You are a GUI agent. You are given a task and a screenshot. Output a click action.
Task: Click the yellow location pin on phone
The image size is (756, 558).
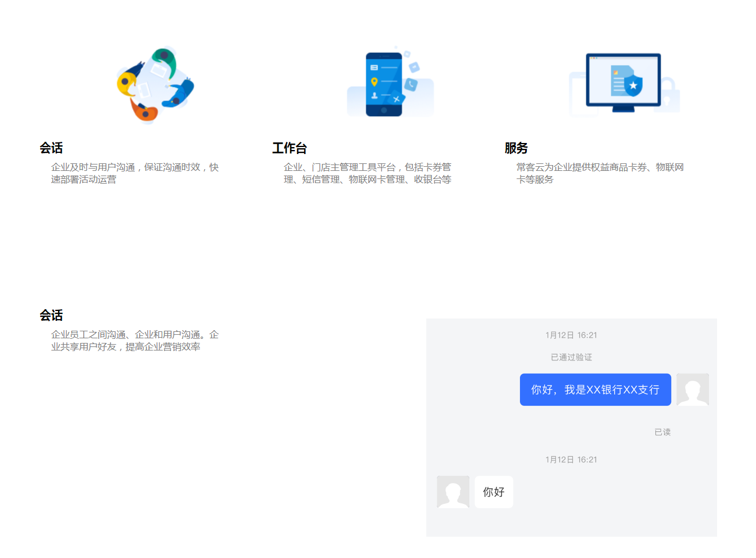[375, 82]
